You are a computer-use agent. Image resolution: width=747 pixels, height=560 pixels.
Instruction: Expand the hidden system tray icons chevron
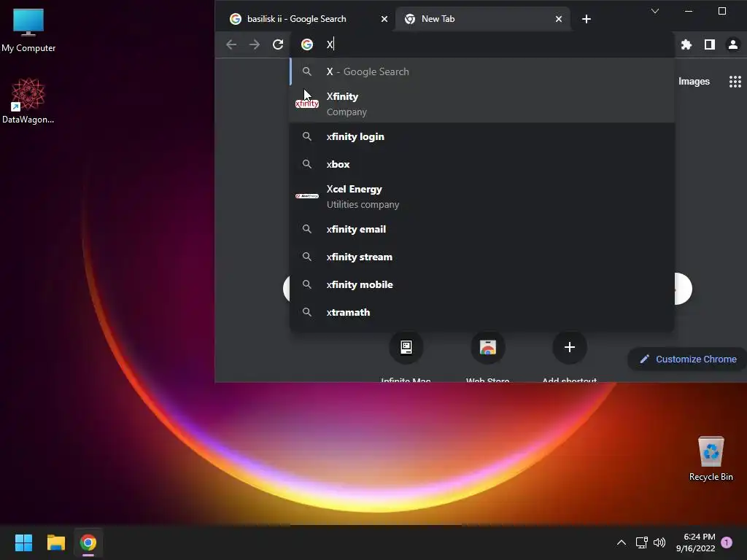(x=622, y=542)
